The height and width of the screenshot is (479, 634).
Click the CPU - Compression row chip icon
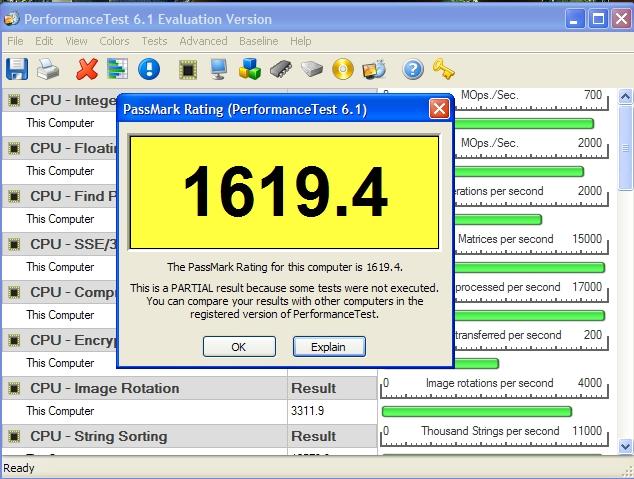pyautogui.click(x=14, y=292)
